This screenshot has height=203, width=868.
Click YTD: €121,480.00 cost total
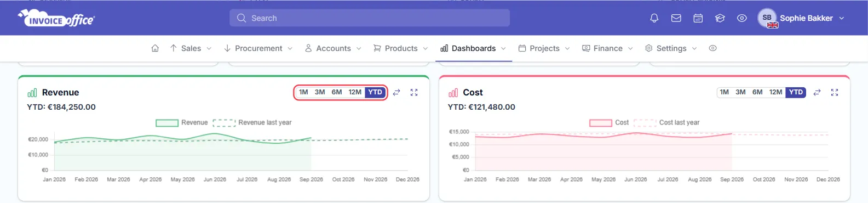click(x=481, y=107)
